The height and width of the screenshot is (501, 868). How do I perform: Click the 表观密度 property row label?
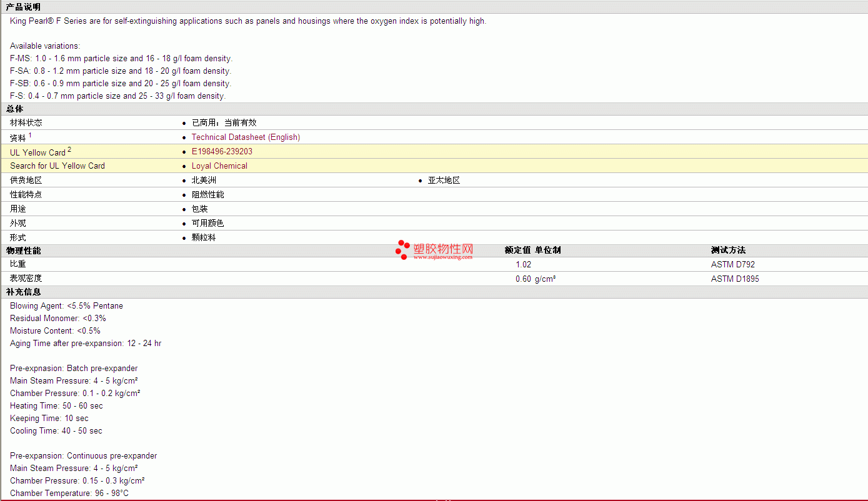click(26, 278)
